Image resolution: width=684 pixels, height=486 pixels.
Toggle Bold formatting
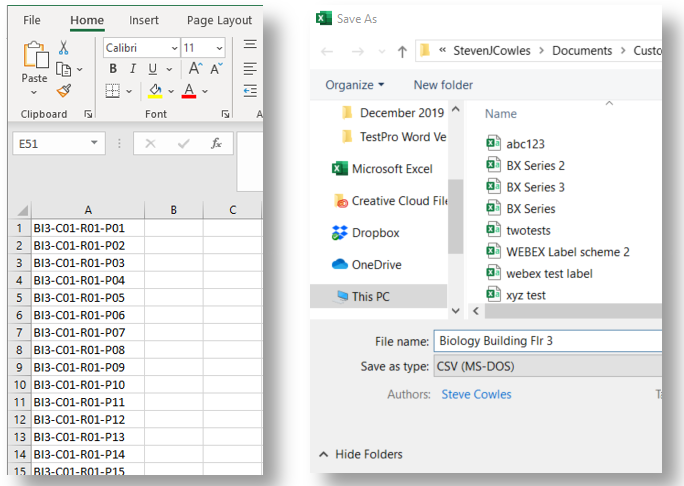113,68
